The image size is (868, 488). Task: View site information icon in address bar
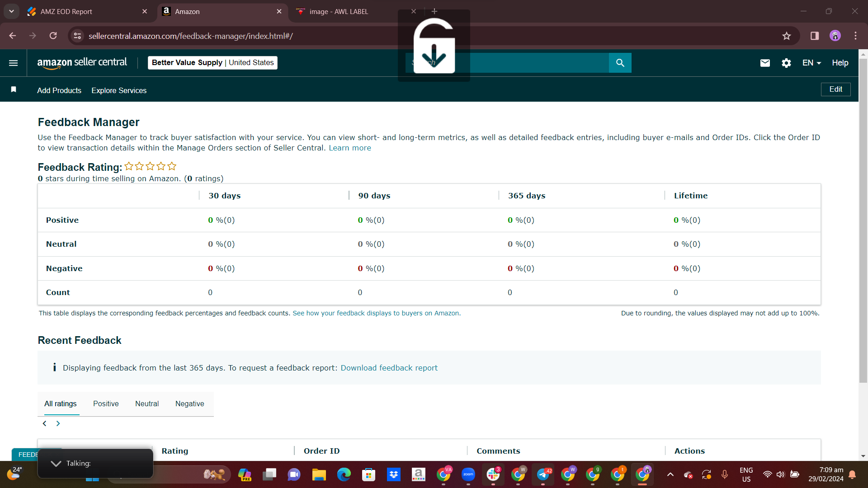coord(78,36)
